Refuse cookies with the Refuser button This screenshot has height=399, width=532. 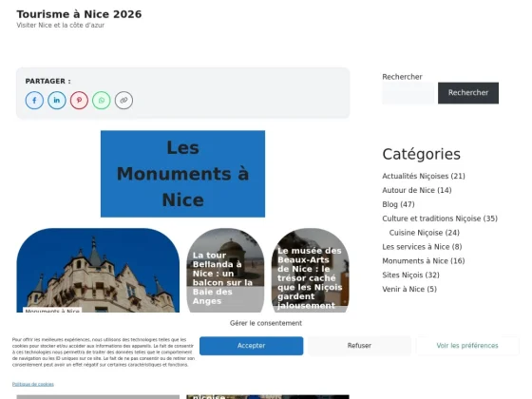(x=359, y=346)
